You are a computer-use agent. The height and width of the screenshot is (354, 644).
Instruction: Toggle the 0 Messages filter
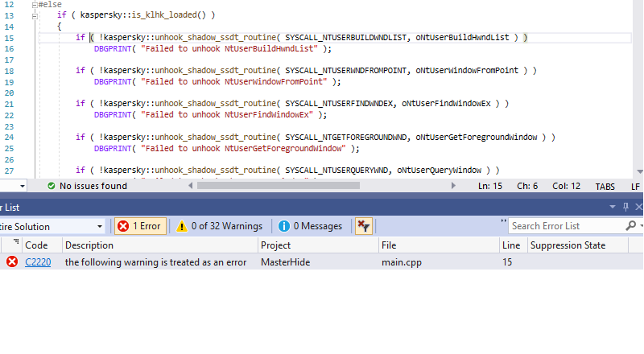[311, 226]
